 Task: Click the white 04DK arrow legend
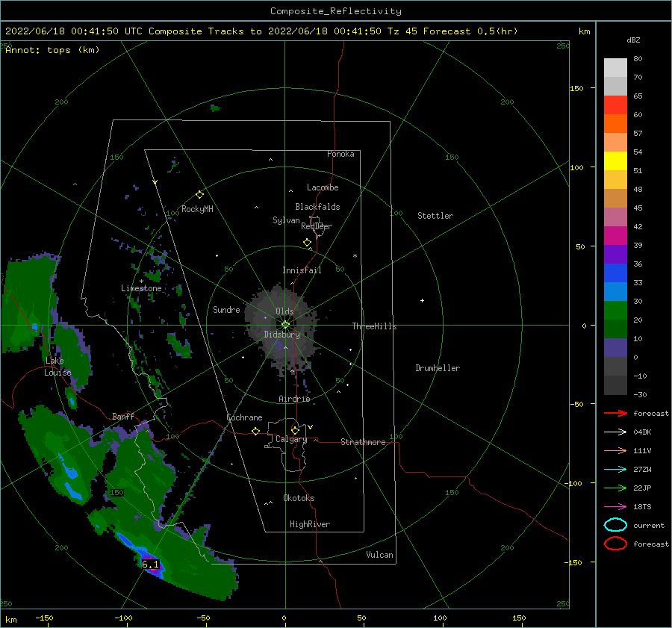click(615, 432)
